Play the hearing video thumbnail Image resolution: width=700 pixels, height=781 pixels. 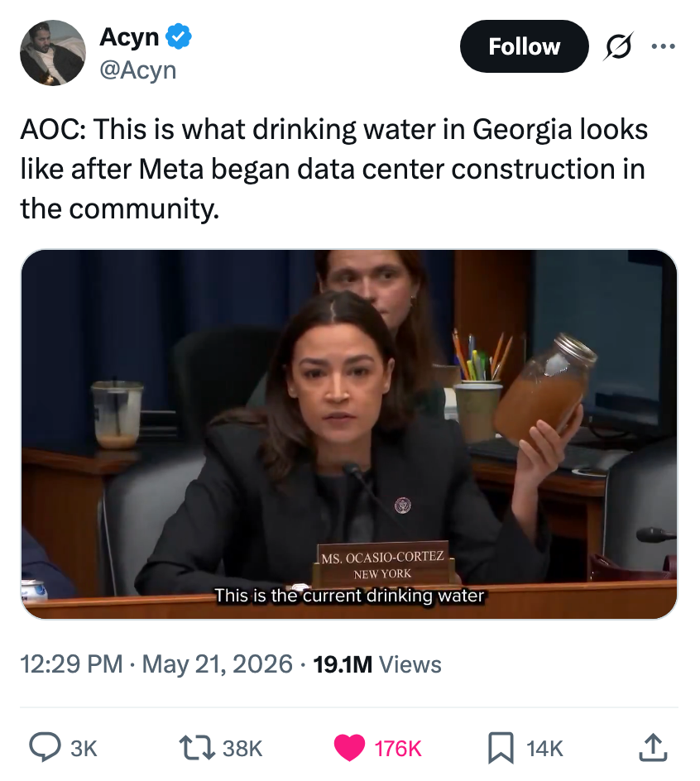(348, 434)
